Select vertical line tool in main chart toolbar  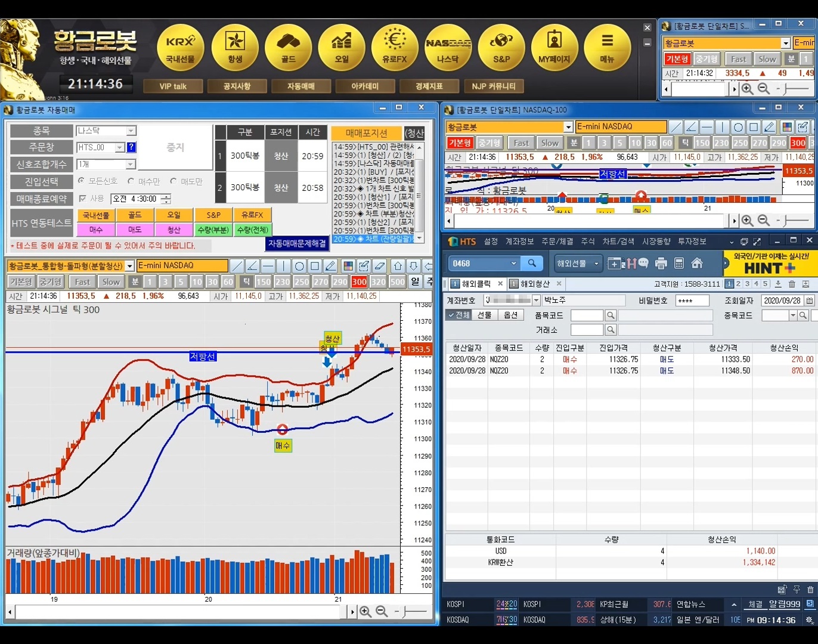point(284,266)
